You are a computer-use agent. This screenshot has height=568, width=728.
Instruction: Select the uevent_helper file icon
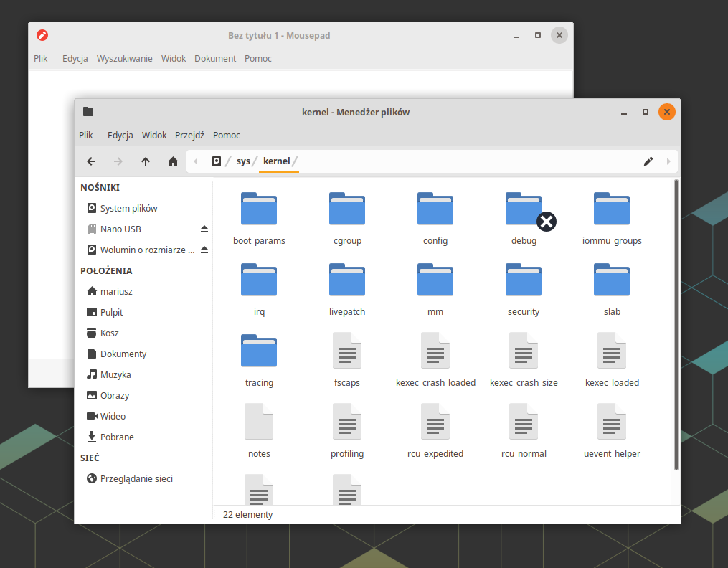[x=612, y=422]
